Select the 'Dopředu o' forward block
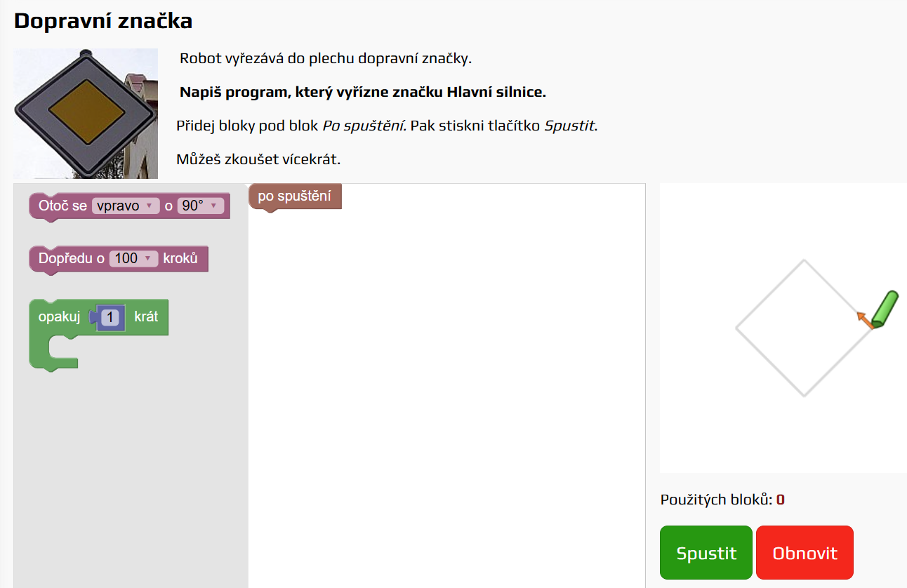Image resolution: width=907 pixels, height=588 pixels. 71,259
